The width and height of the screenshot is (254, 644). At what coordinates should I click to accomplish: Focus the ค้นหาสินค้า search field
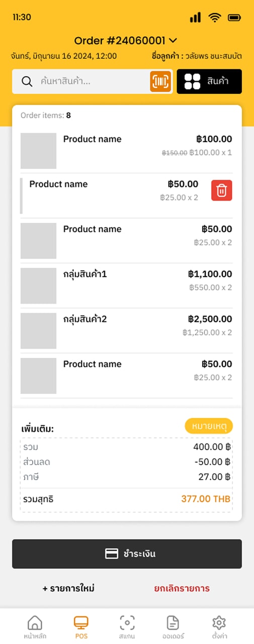pos(81,82)
